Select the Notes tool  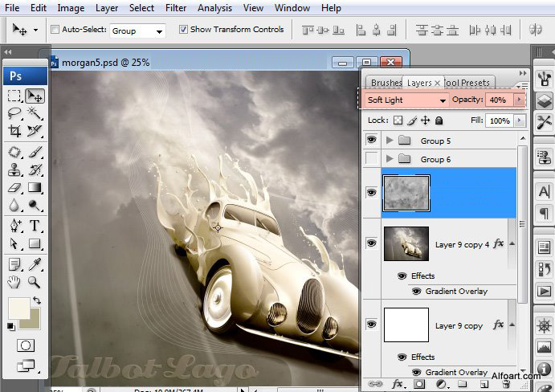point(14,264)
